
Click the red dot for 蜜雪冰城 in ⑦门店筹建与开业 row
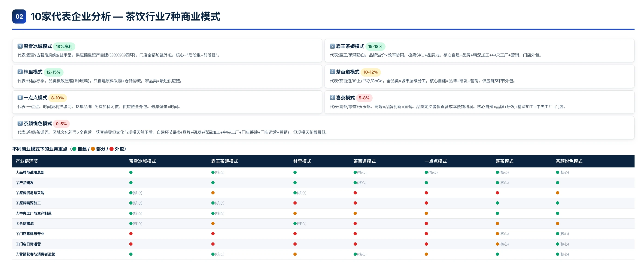pyautogui.click(x=131, y=234)
